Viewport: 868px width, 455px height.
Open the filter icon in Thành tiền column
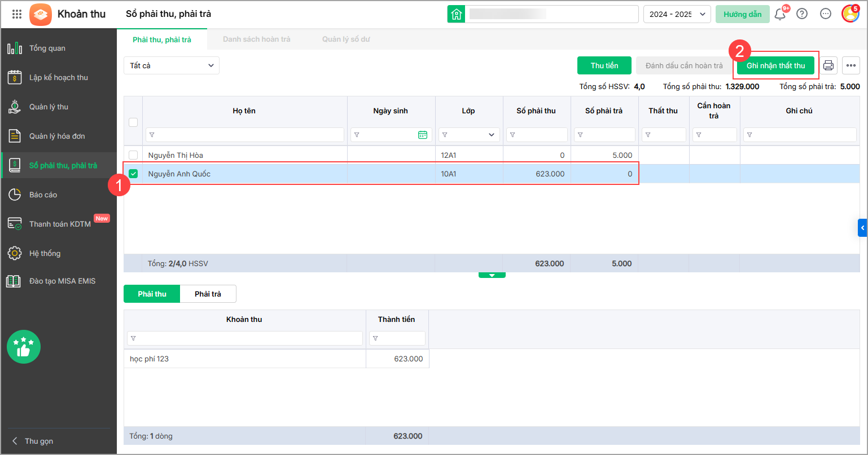[375, 338]
